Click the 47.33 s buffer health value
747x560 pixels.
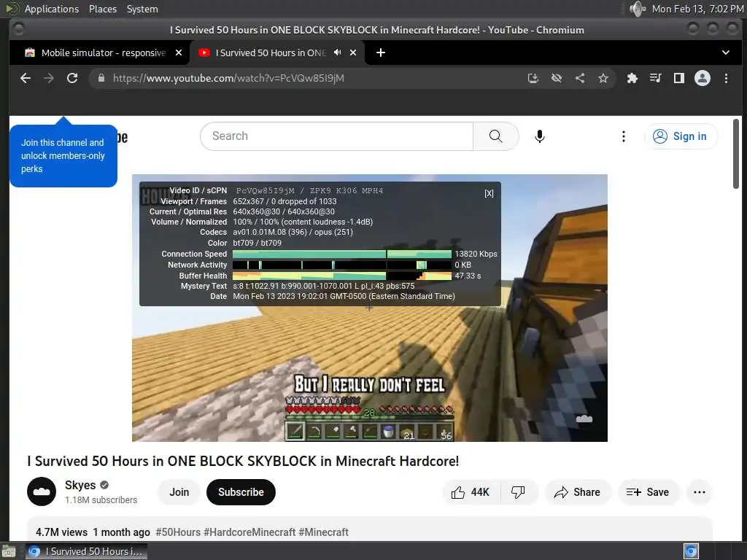point(468,276)
